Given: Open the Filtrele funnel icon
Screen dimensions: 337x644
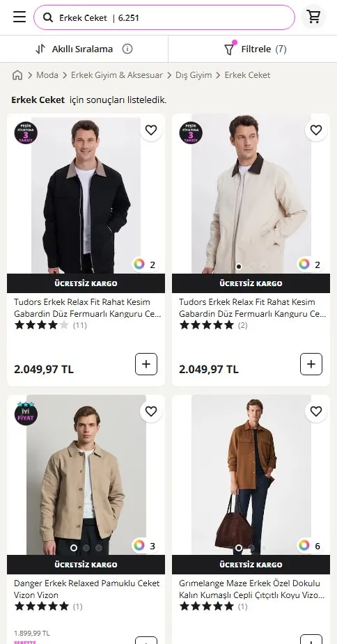Looking at the screenshot, I should pyautogui.click(x=229, y=49).
